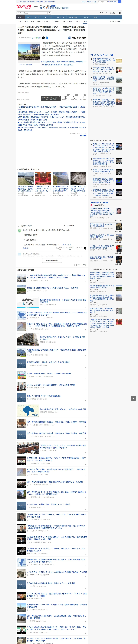Click 記事に関する報告 report link

click(24, 99)
